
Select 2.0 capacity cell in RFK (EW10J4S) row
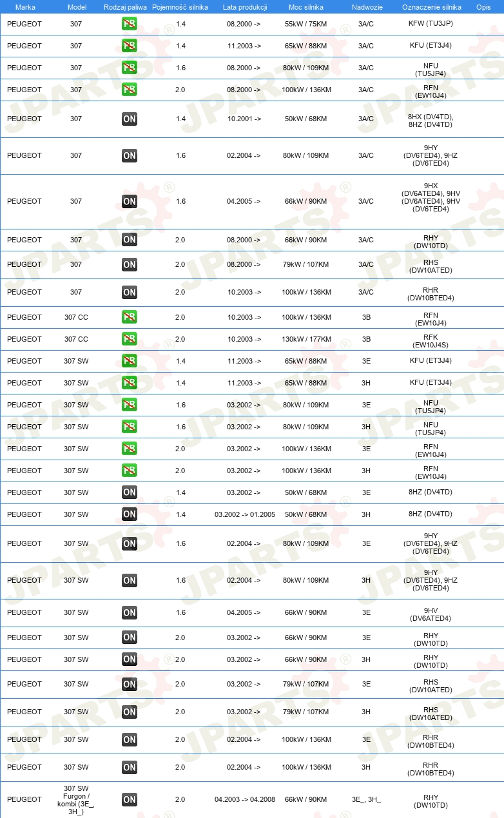pos(180,339)
